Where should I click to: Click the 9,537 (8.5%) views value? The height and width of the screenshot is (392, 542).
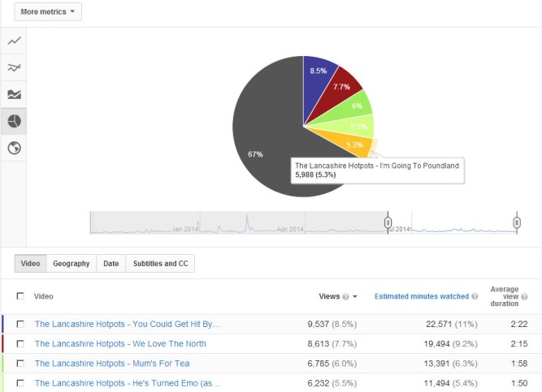tap(332, 324)
